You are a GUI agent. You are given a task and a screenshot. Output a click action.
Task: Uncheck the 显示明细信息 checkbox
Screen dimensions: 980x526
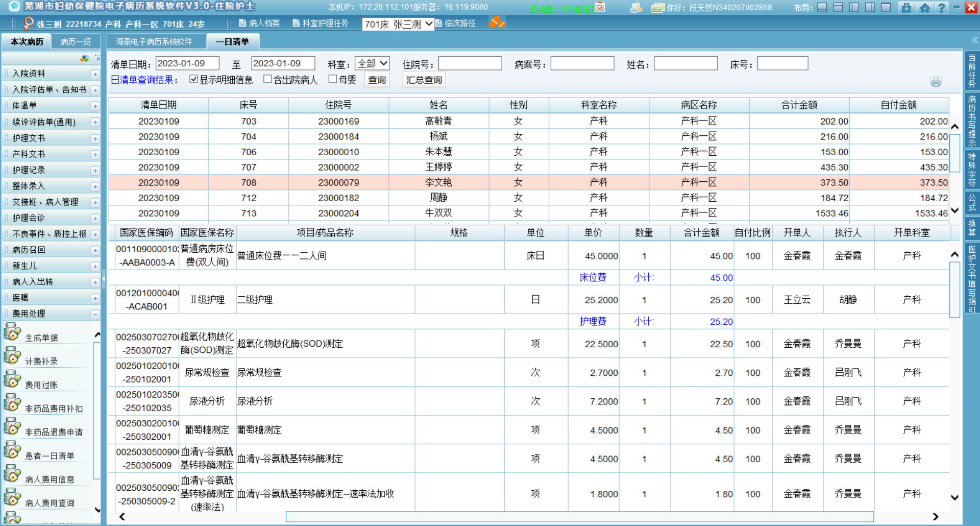pos(193,79)
